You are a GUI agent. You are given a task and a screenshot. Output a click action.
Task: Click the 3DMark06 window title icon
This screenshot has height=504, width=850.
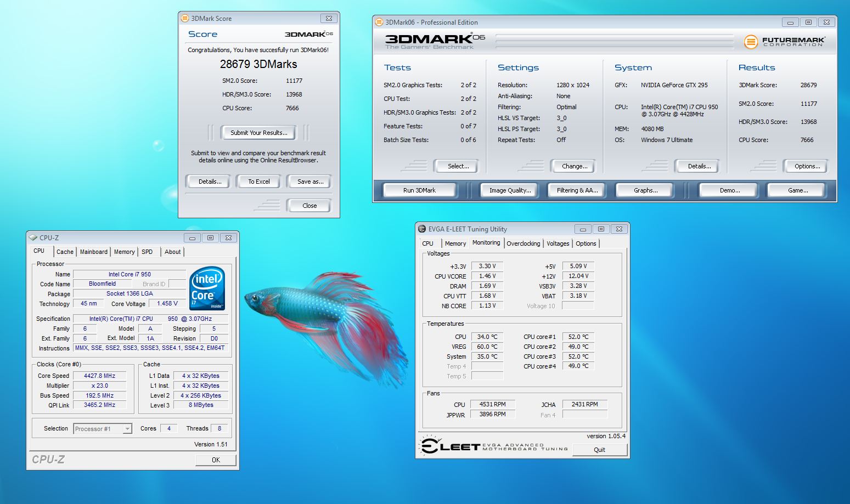point(379,22)
